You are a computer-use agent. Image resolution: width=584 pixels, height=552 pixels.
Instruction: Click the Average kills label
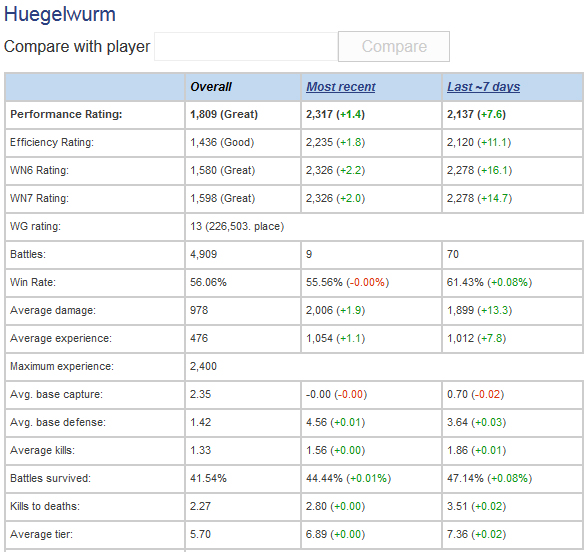(x=42, y=450)
